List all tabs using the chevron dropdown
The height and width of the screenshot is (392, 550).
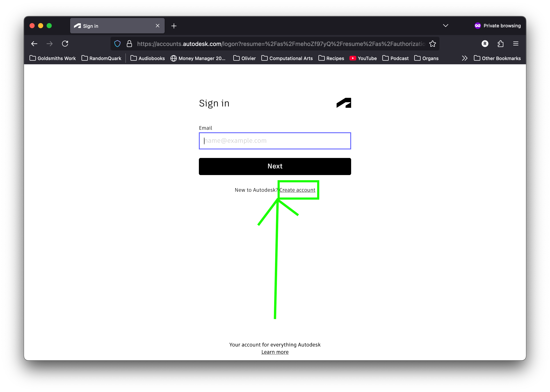(445, 26)
